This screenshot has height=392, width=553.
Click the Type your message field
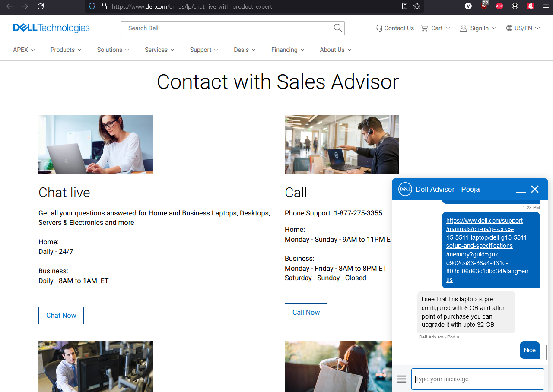click(477, 379)
